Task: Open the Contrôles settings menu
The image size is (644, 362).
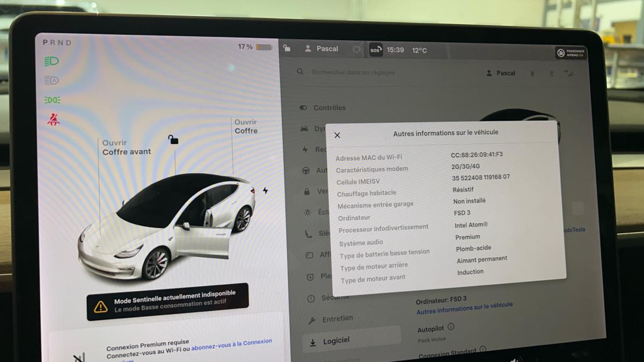Action: [329, 108]
